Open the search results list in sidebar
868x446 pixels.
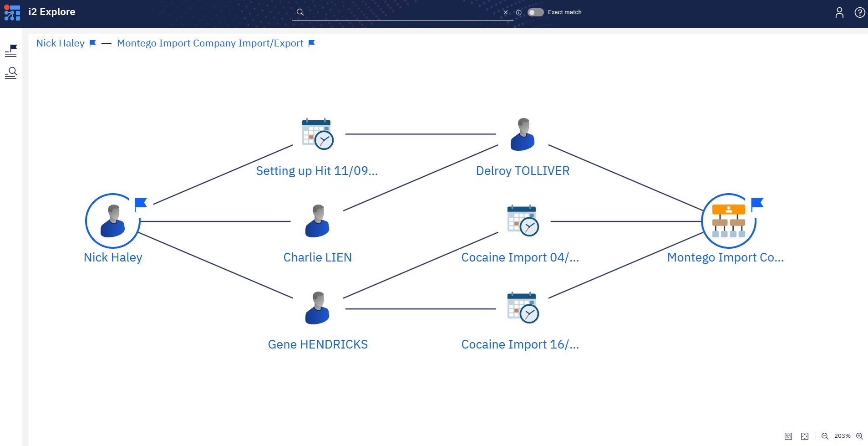11,73
